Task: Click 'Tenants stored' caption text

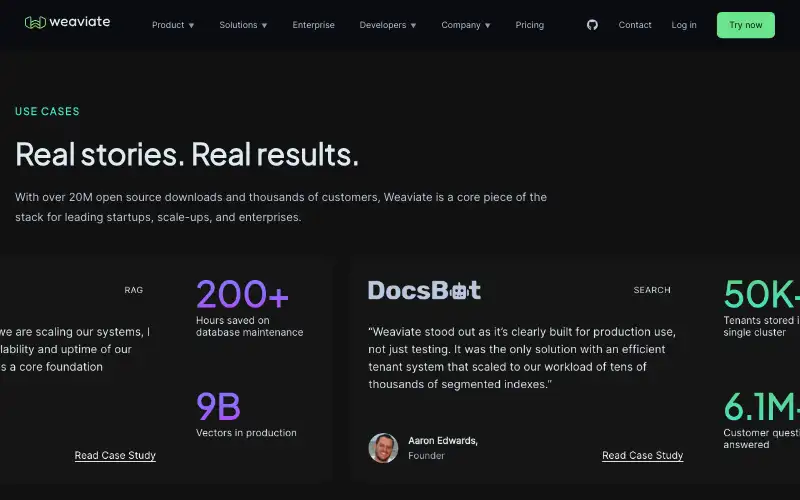Action: [x=762, y=326]
